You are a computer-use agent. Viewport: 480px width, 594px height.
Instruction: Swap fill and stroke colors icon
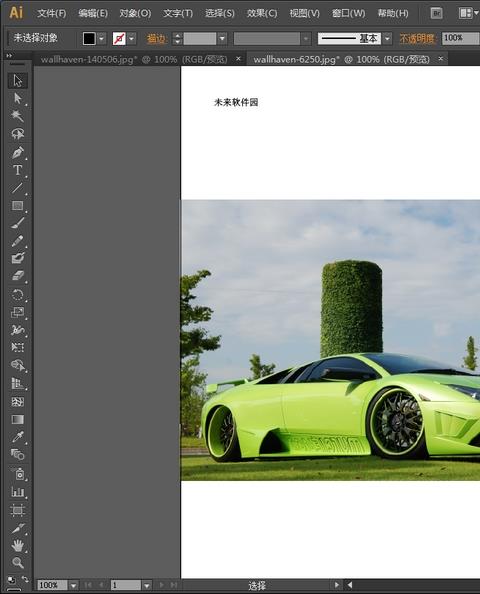coord(25,579)
